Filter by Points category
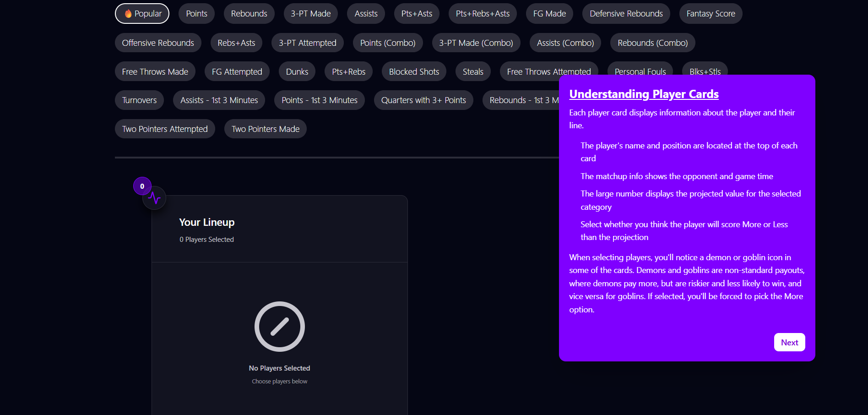 click(x=196, y=14)
